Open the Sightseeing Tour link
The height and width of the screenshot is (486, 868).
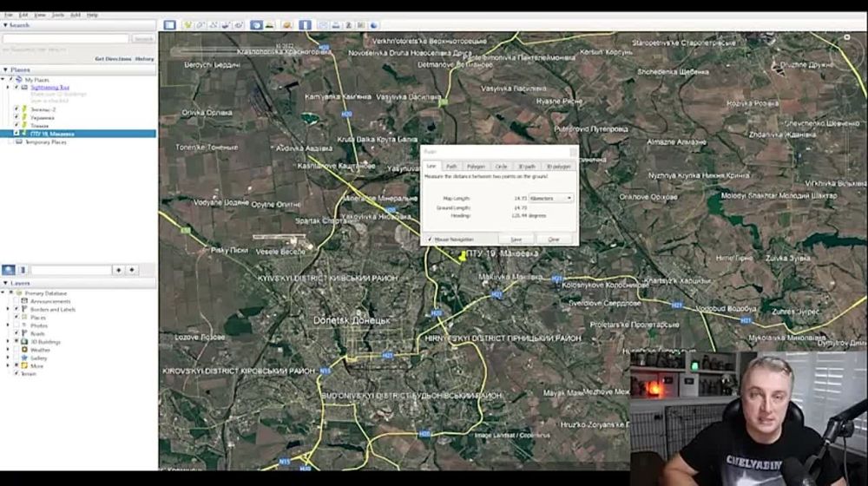pyautogui.click(x=49, y=88)
